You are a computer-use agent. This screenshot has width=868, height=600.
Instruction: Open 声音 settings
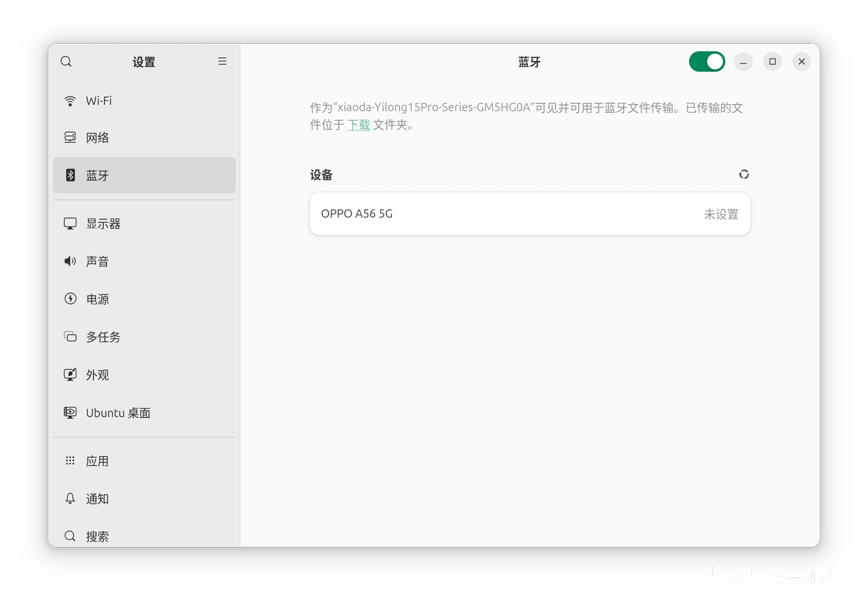(x=144, y=261)
